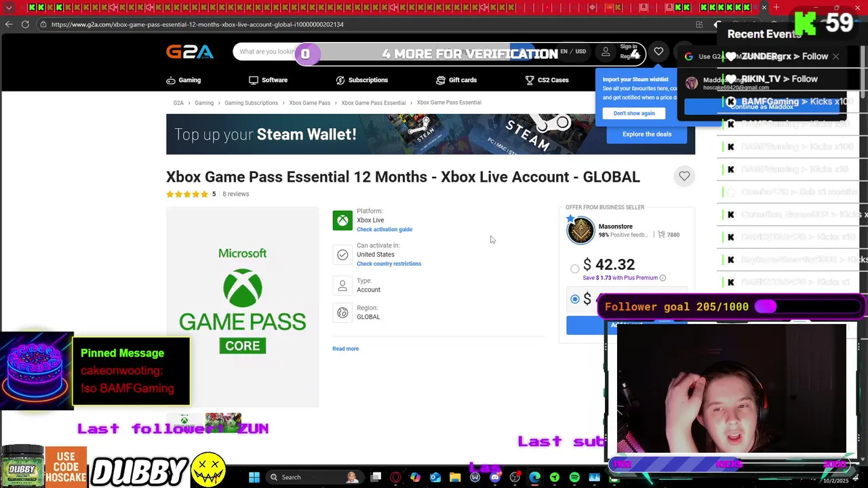
Task: Click the browser back arrow
Action: 9,24
